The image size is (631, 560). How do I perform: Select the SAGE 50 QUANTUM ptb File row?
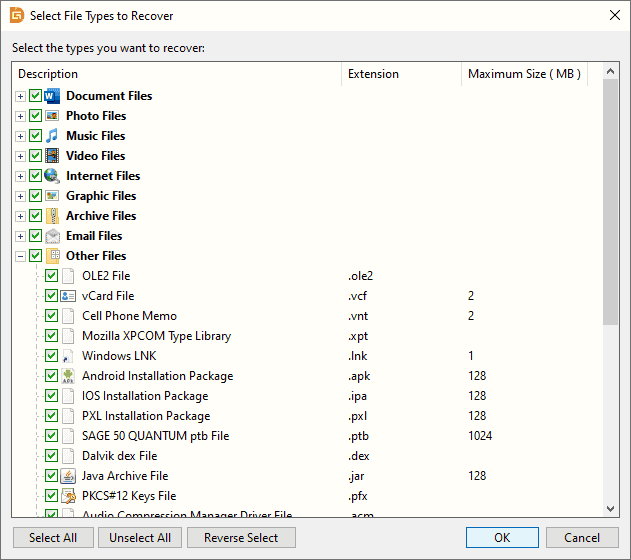(x=155, y=436)
